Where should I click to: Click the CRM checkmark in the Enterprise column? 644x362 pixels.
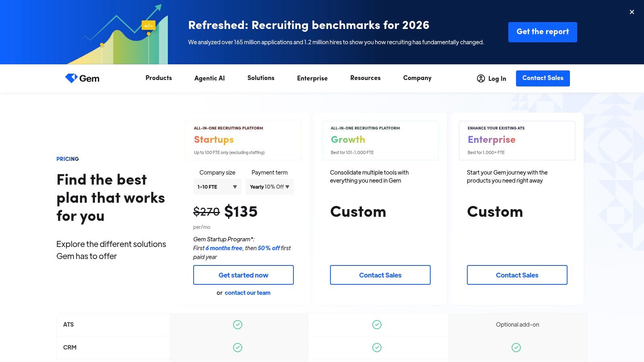(517, 347)
